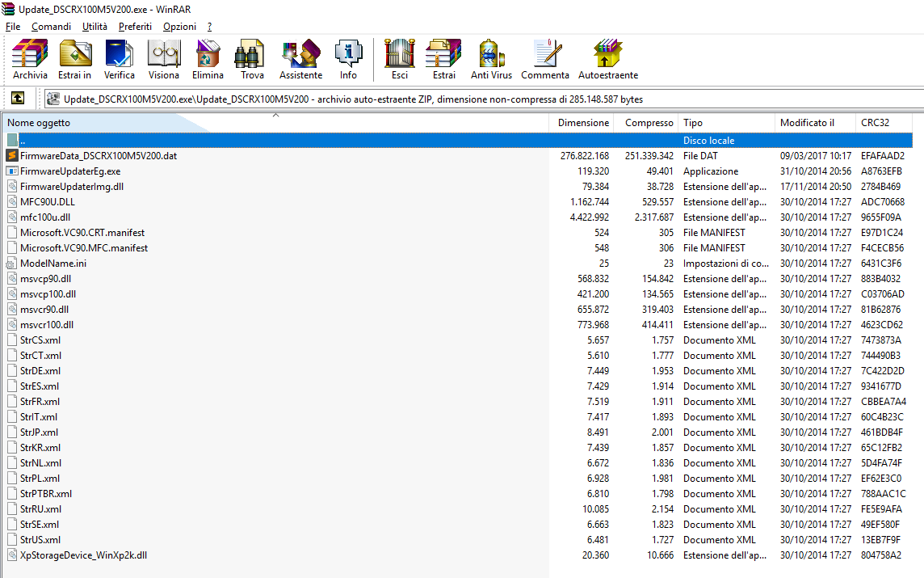Open the Opzioni menu
This screenshot has width=924, height=578.
point(179,27)
